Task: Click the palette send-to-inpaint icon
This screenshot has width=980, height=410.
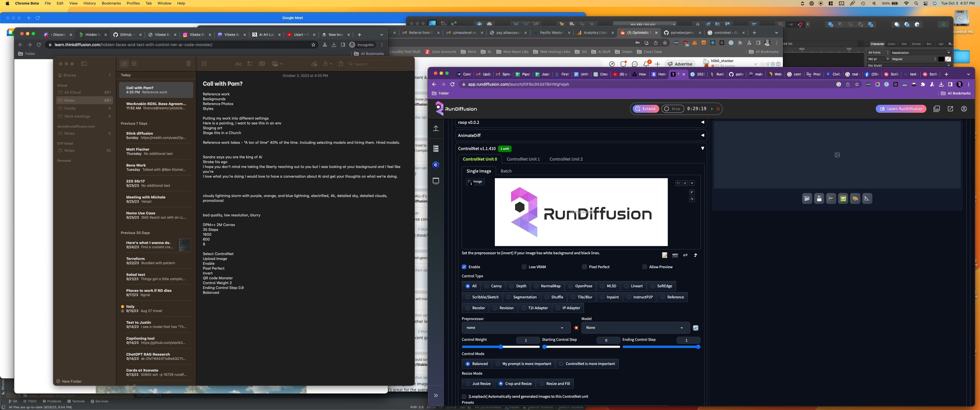Action: point(855,198)
